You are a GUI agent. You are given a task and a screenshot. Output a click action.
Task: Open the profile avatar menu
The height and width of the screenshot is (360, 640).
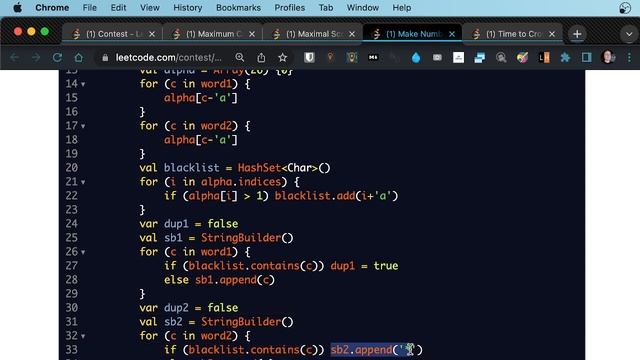608,57
